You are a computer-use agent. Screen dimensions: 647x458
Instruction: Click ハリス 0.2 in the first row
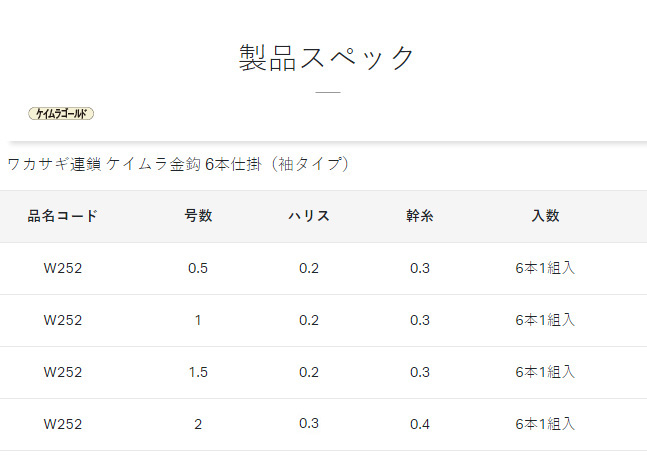[x=309, y=268]
